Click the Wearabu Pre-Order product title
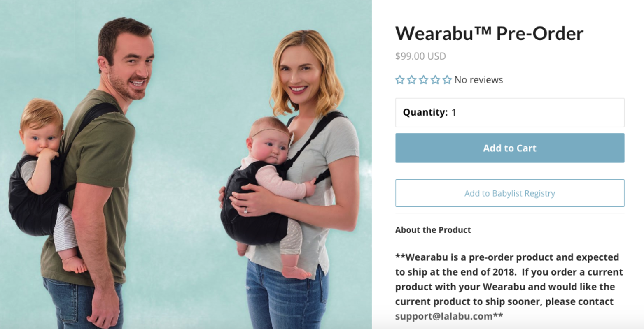This screenshot has height=329, width=644. click(x=489, y=33)
